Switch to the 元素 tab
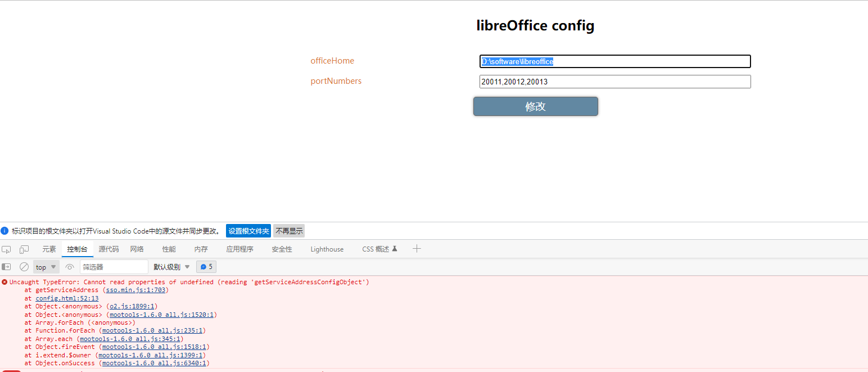Image resolution: width=868 pixels, height=372 pixels. [49, 249]
